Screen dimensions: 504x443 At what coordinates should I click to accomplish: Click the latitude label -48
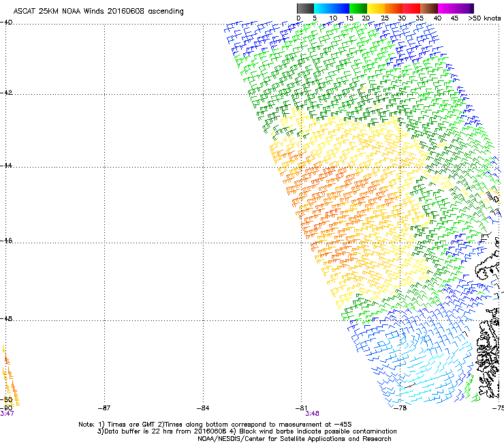click(6, 318)
